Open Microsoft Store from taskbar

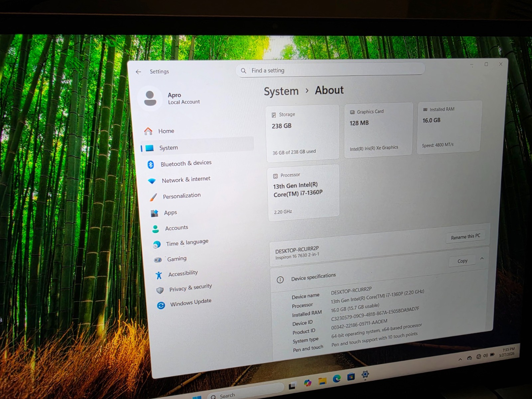click(351, 377)
